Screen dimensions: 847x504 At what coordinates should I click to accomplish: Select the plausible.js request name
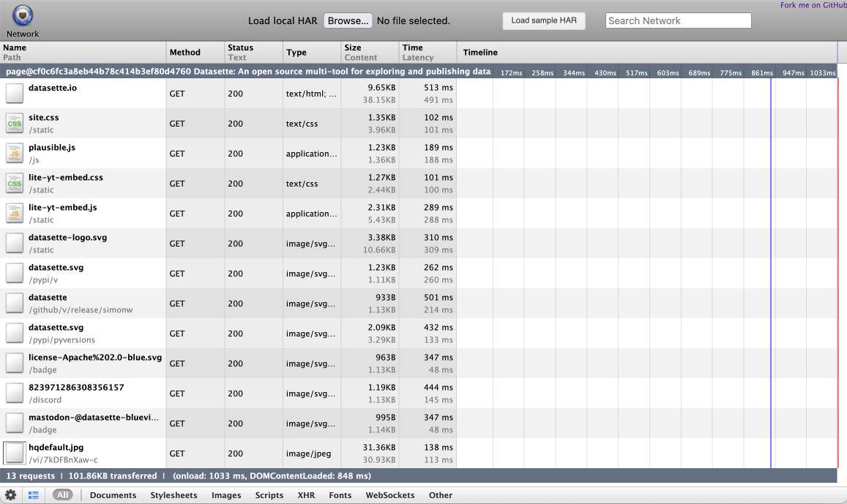tap(52, 147)
